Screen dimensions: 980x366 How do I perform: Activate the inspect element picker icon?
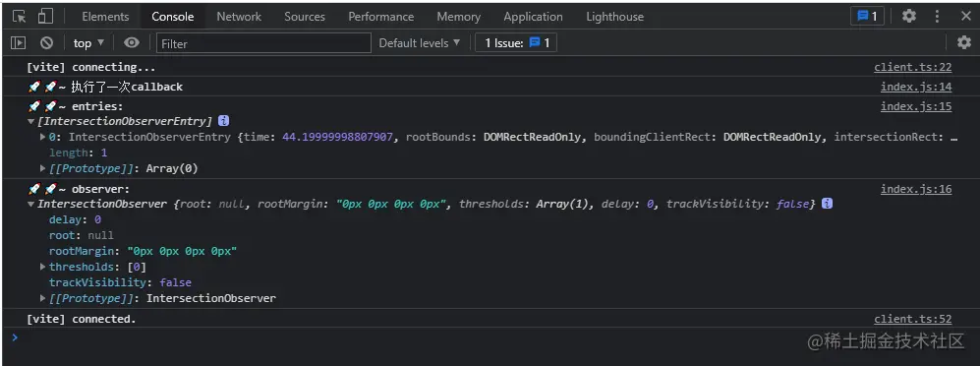click(x=20, y=17)
